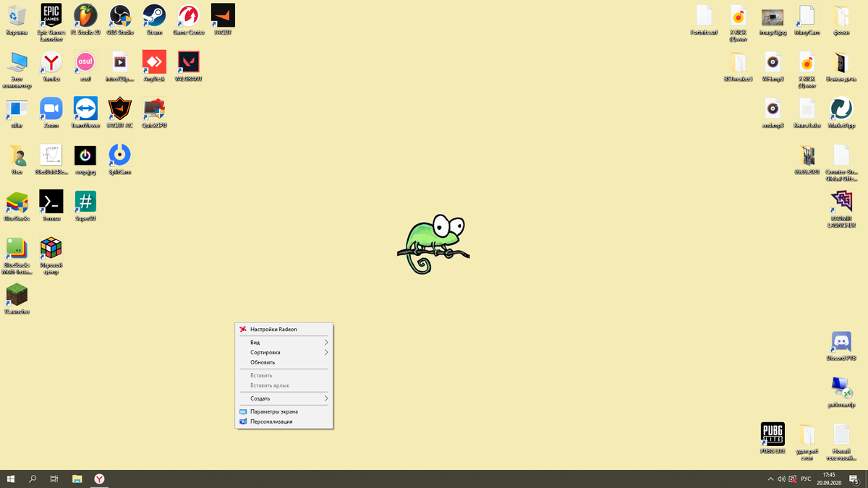This screenshot has height=488, width=868.
Task: Select the Game Center icon
Action: coord(189,20)
